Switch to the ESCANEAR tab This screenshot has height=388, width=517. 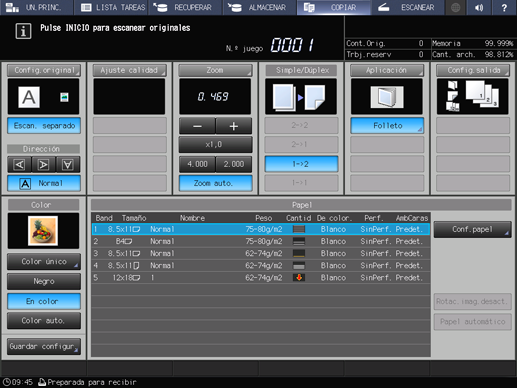tap(408, 7)
